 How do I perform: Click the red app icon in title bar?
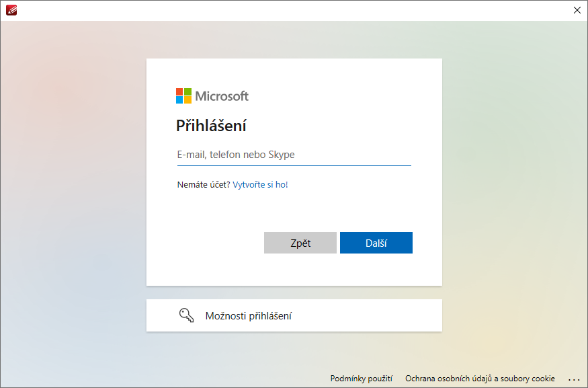(11, 10)
